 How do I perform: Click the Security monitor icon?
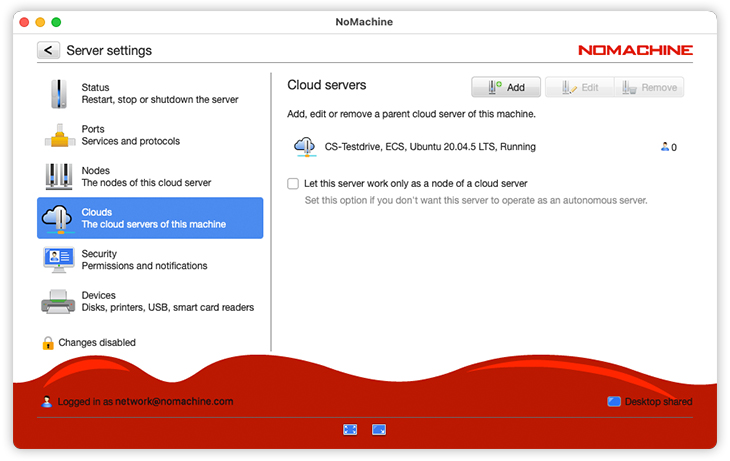tap(59, 259)
